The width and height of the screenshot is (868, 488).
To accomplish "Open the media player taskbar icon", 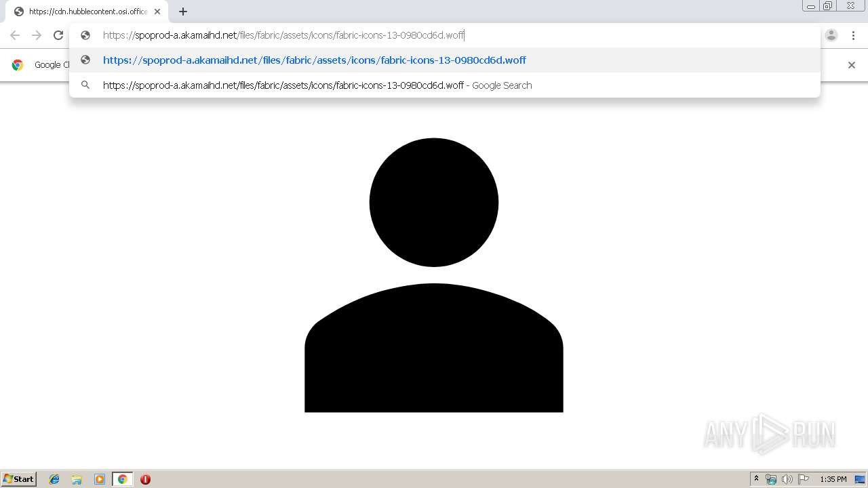I will click(x=100, y=479).
